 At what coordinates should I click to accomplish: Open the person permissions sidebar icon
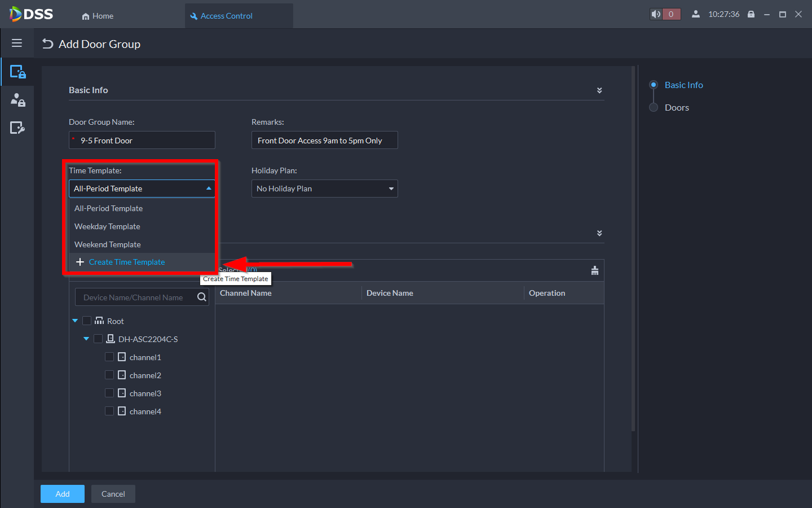tap(17, 100)
